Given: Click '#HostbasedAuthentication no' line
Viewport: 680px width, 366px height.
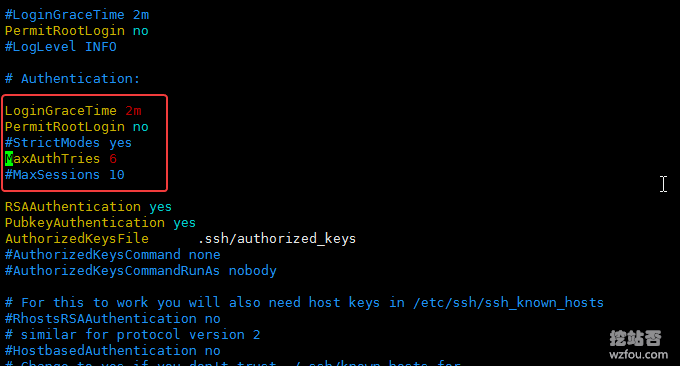Looking at the screenshot, I should 112,351.
